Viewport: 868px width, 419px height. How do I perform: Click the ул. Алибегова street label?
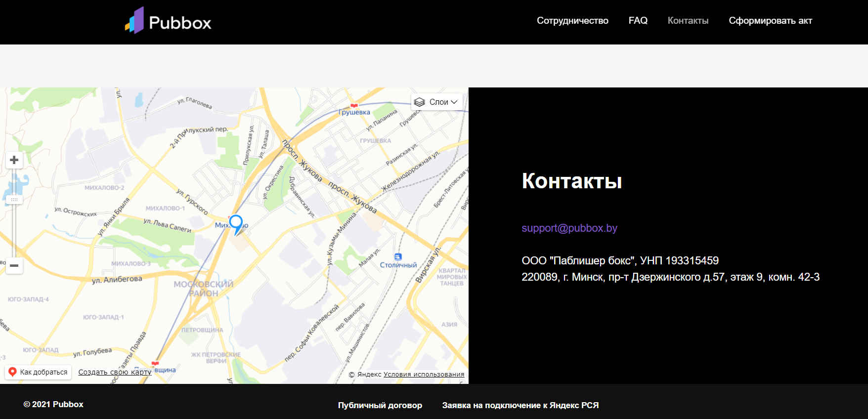click(117, 280)
